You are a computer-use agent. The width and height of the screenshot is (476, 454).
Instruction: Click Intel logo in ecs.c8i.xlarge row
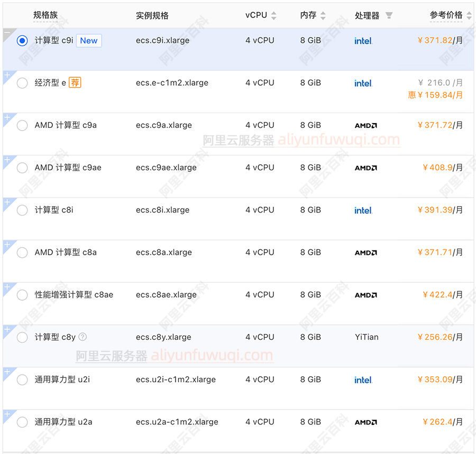[x=363, y=210]
